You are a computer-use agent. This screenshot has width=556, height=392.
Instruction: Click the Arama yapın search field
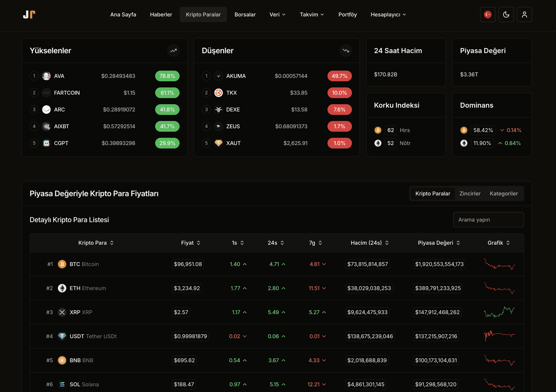pyautogui.click(x=488, y=220)
